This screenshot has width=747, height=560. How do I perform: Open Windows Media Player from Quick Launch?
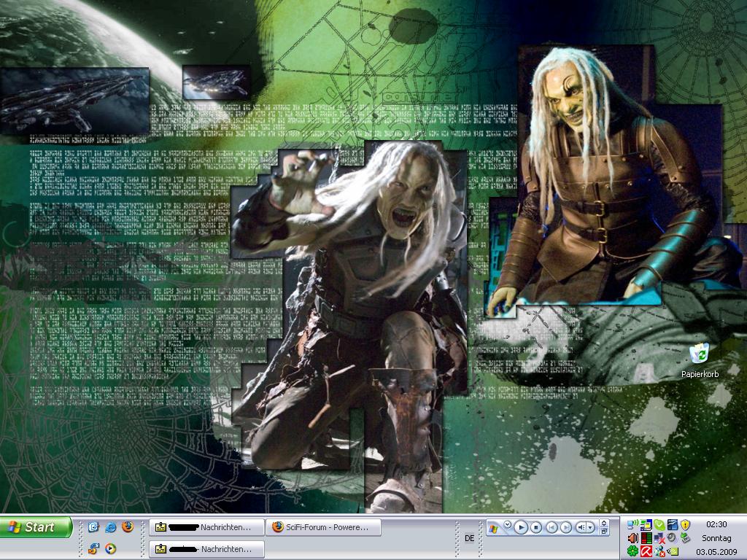[111, 549]
